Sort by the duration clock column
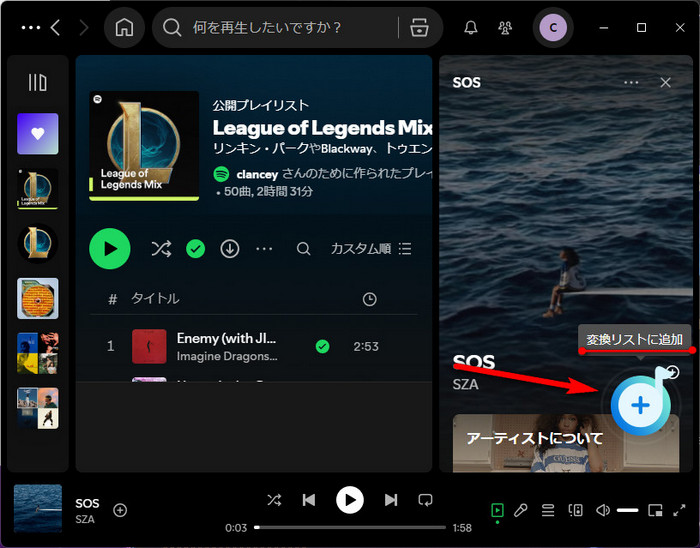700x548 pixels. click(x=369, y=299)
